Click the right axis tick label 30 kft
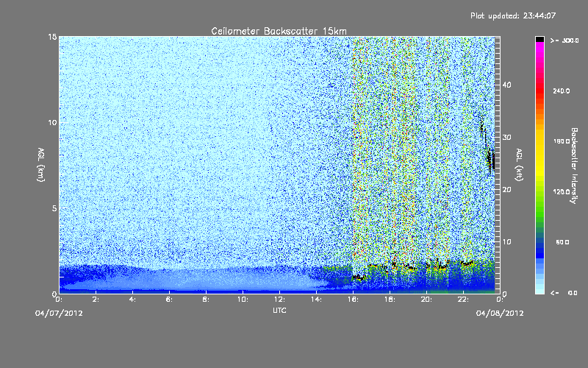 506,137
